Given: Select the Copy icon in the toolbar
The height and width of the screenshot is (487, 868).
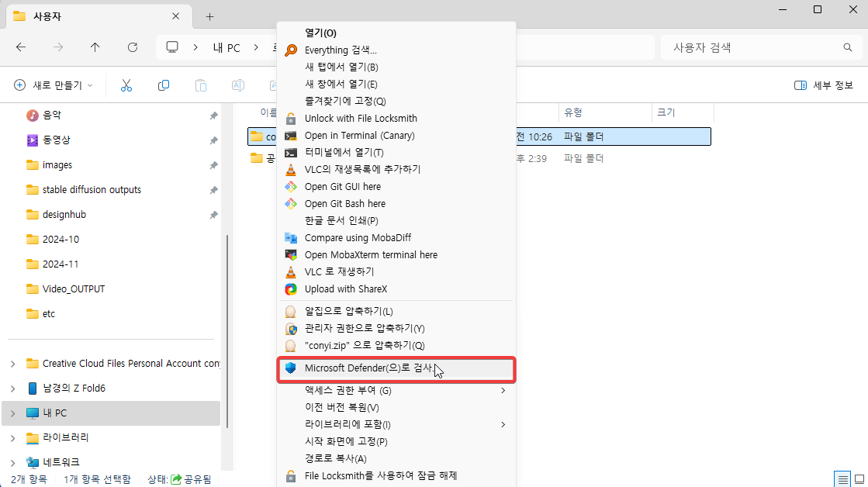Looking at the screenshot, I should click(x=164, y=85).
